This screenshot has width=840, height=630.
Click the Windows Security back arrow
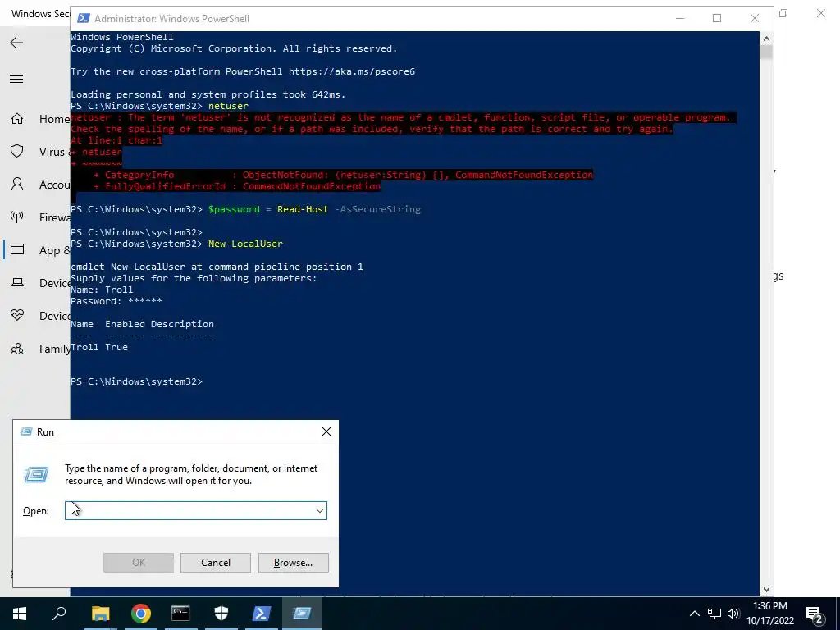point(16,43)
